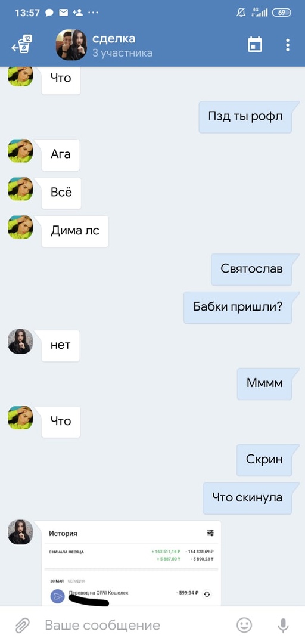Tap the 'сделка' chat title
The width and height of the screenshot is (305, 644).
114,38
